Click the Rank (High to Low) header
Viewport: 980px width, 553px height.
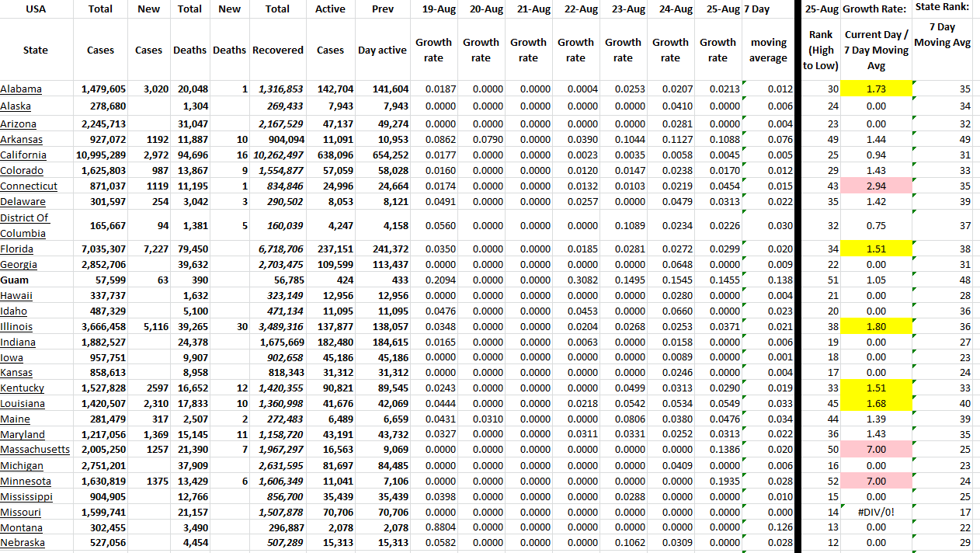[821, 50]
